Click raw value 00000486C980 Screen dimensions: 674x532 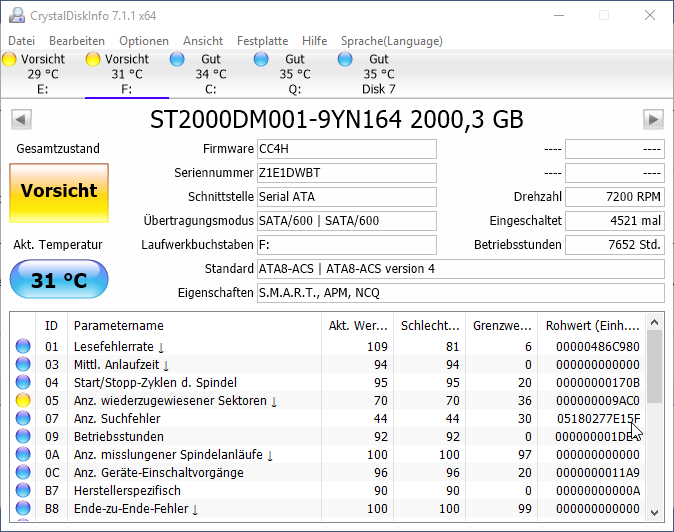pyautogui.click(x=597, y=346)
